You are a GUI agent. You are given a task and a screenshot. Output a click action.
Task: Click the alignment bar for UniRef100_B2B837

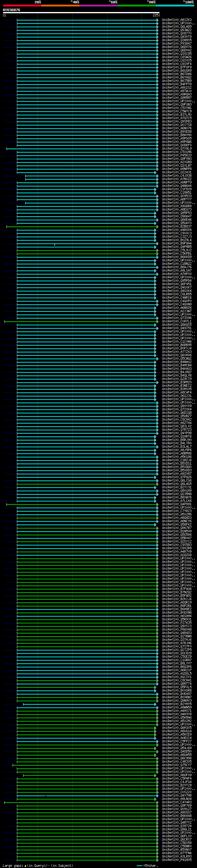coord(82,226)
